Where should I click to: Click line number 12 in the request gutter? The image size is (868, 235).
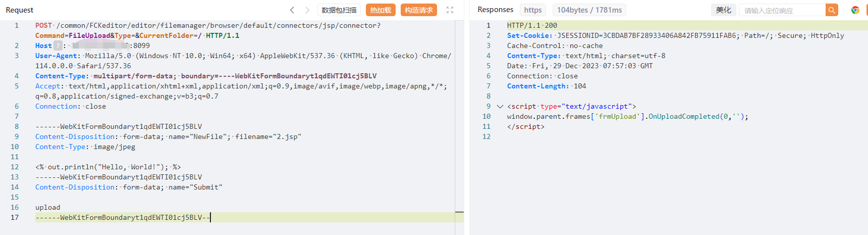coord(15,167)
